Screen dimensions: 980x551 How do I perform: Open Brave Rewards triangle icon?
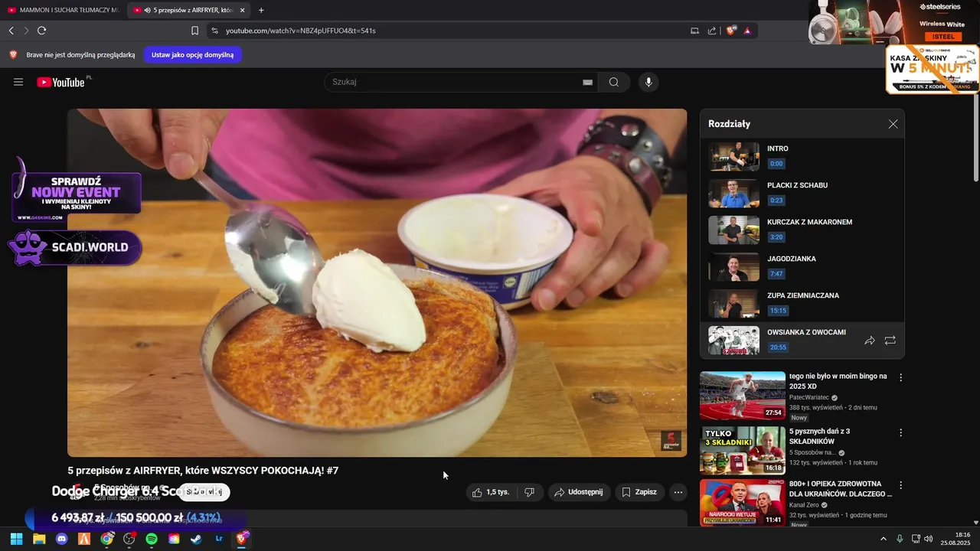(x=746, y=31)
